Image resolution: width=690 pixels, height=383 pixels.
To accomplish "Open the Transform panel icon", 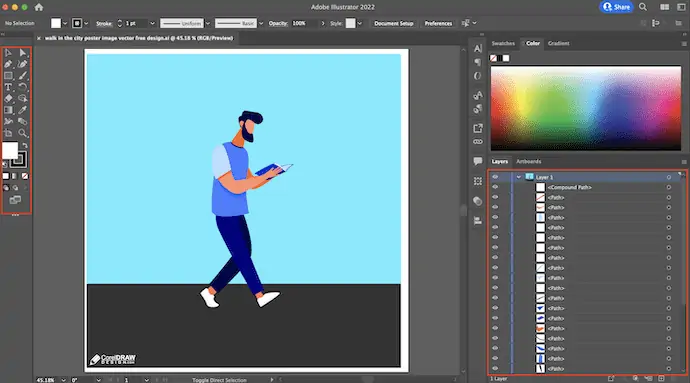I will click(x=478, y=181).
